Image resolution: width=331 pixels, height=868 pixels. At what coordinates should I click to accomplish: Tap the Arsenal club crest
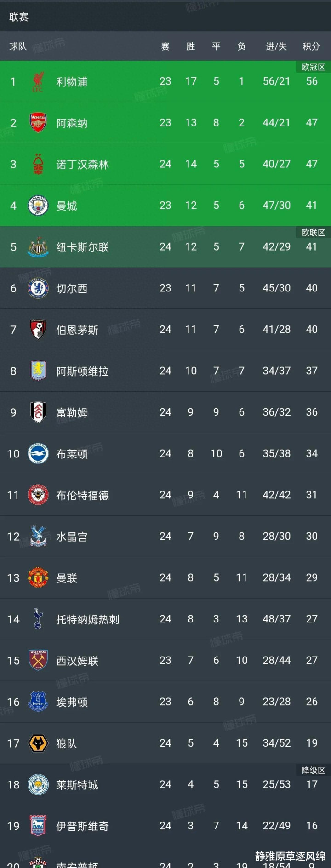tap(38, 123)
